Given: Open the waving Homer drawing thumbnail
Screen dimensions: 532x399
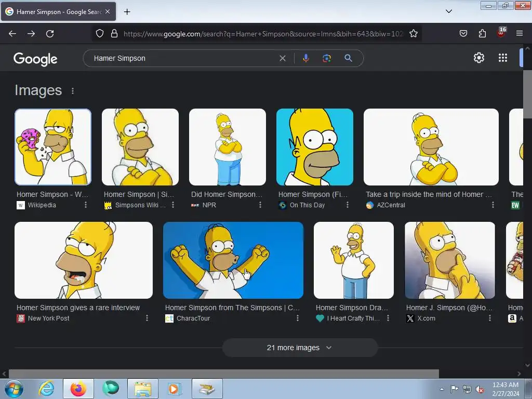Looking at the screenshot, I should tap(354, 260).
